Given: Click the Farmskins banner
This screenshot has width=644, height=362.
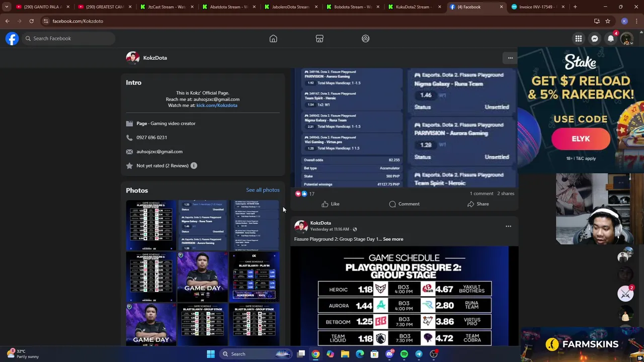Looking at the screenshot, I should (x=582, y=344).
